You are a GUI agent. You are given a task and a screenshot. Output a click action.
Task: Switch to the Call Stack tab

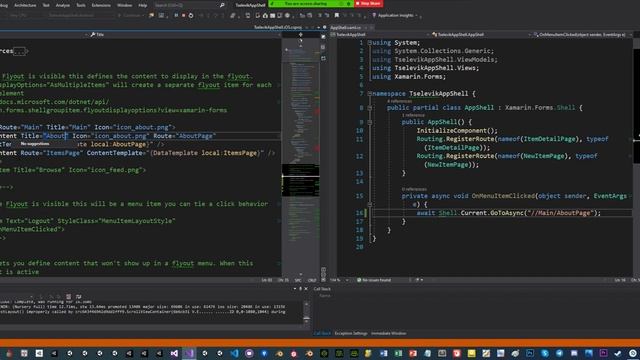322,333
